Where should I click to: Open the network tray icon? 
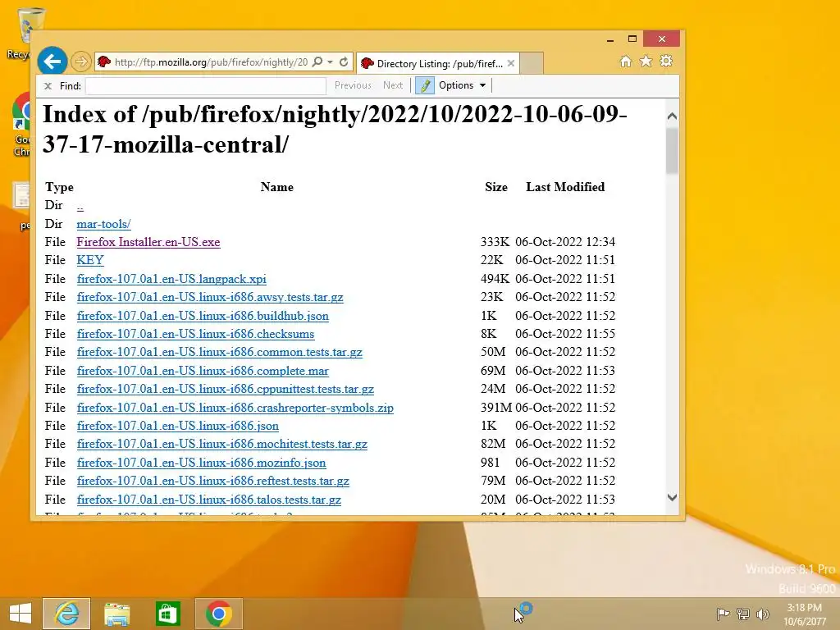(743, 614)
